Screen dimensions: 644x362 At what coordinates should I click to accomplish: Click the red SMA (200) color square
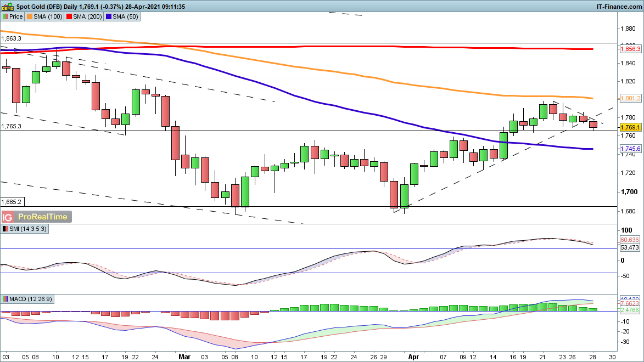click(x=69, y=16)
